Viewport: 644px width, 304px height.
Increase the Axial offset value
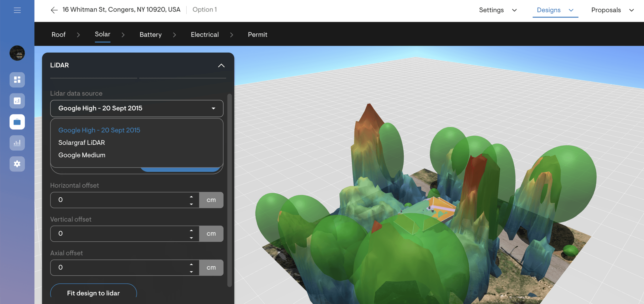coord(191,264)
